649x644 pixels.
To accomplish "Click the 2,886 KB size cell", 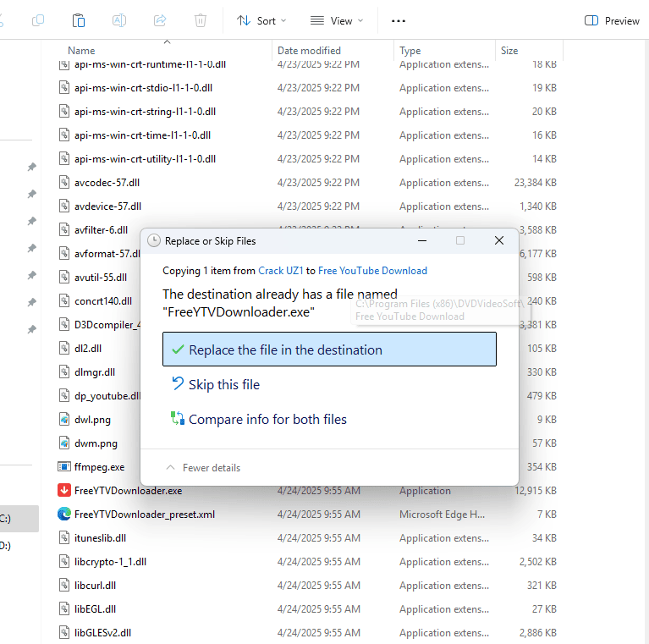I will coord(537,633).
